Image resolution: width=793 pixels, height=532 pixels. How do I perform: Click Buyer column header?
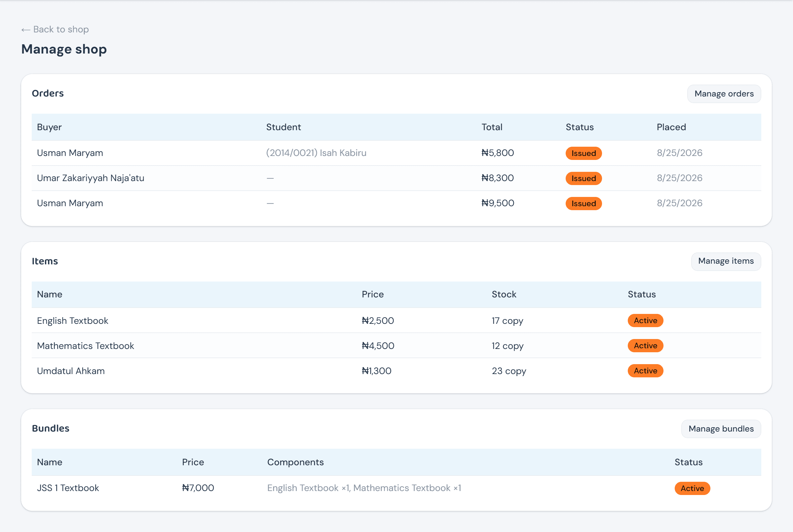pos(49,127)
